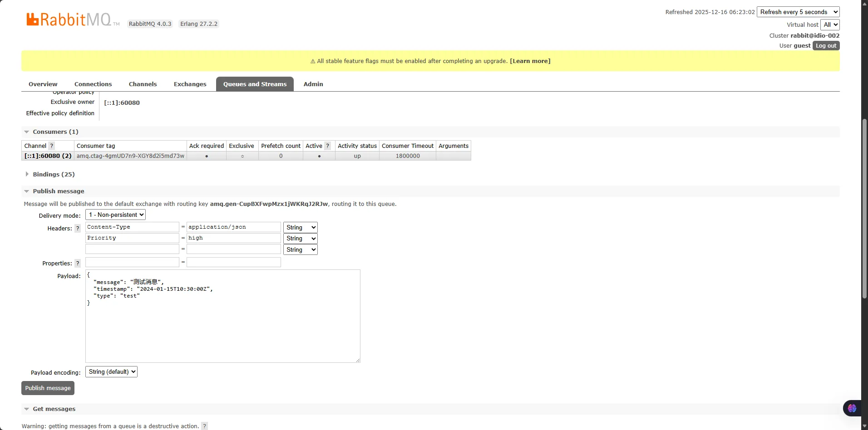Switch to the Exchanges tab
The width and height of the screenshot is (868, 430).
pos(190,84)
